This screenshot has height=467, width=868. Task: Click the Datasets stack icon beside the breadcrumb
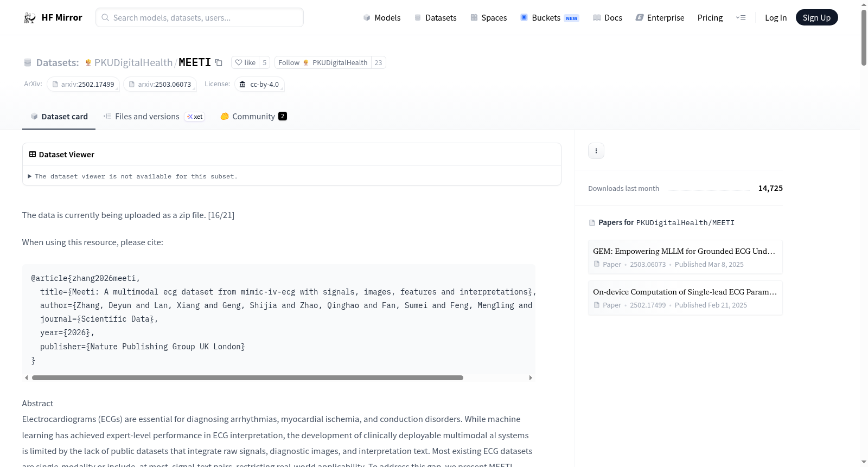(28, 63)
